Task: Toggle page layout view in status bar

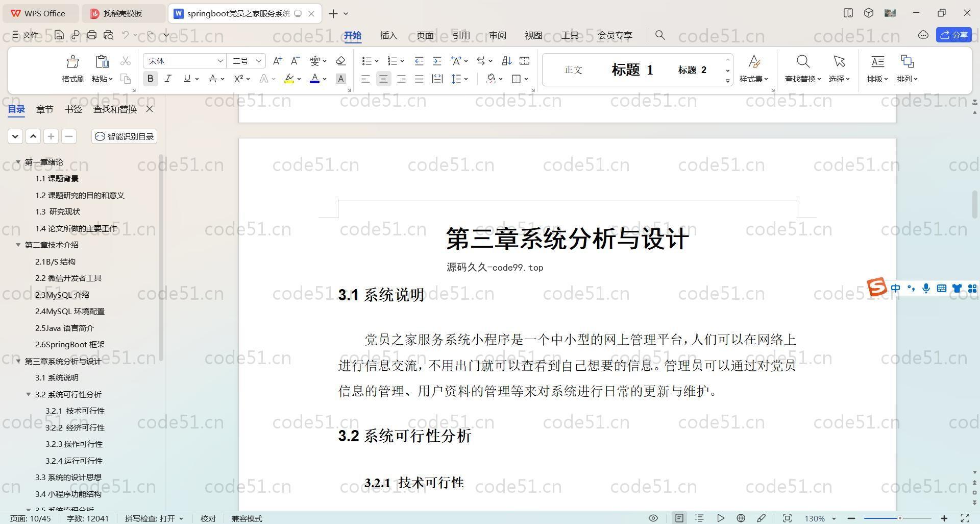Action: (679, 518)
